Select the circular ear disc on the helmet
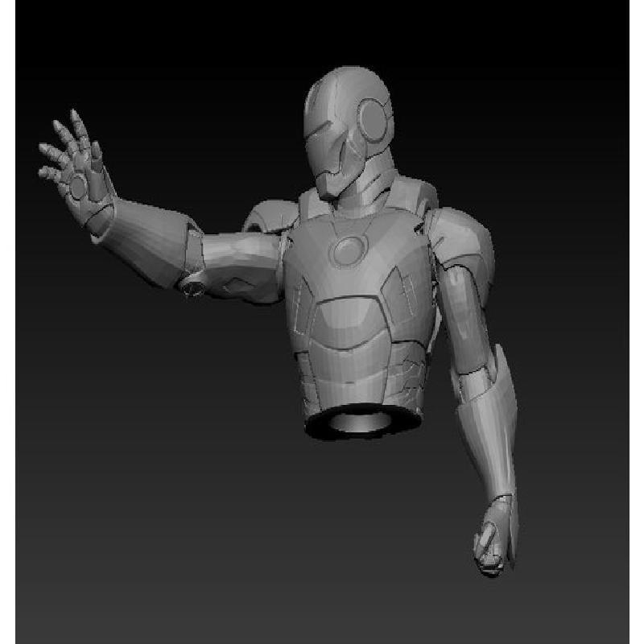Viewport: 644px width, 644px height. (375, 118)
